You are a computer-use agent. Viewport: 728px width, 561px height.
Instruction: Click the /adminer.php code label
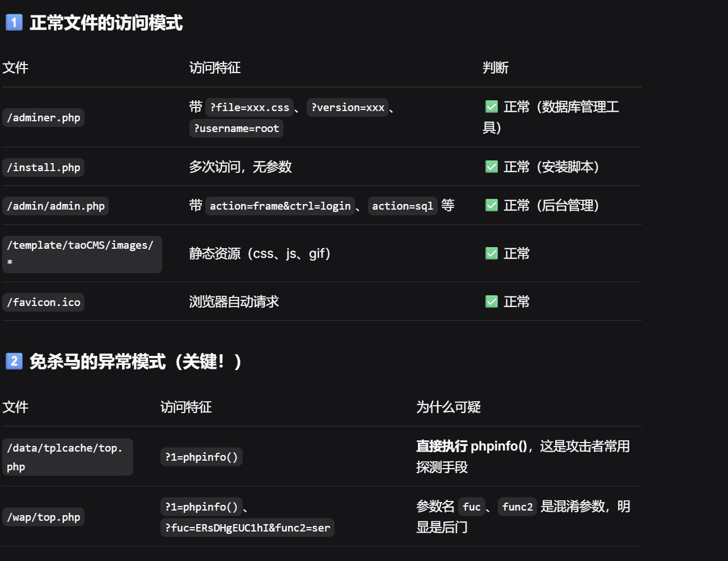[x=44, y=118]
